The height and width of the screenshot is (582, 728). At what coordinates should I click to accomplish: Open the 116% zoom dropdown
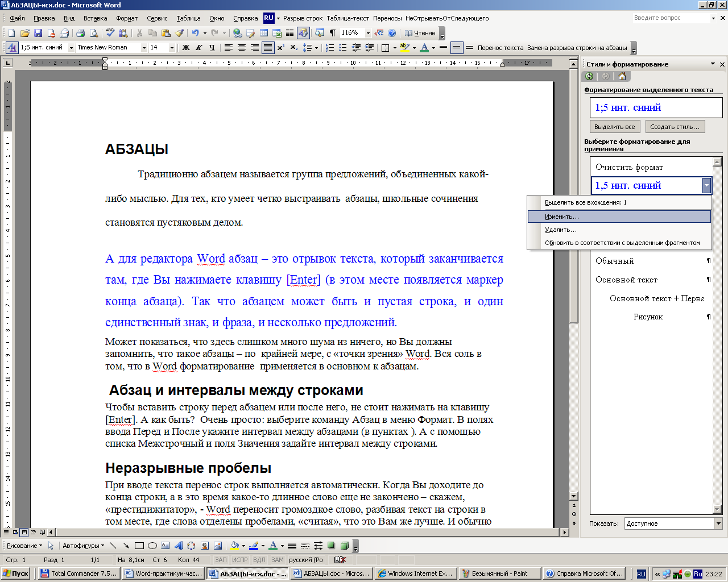click(x=368, y=33)
